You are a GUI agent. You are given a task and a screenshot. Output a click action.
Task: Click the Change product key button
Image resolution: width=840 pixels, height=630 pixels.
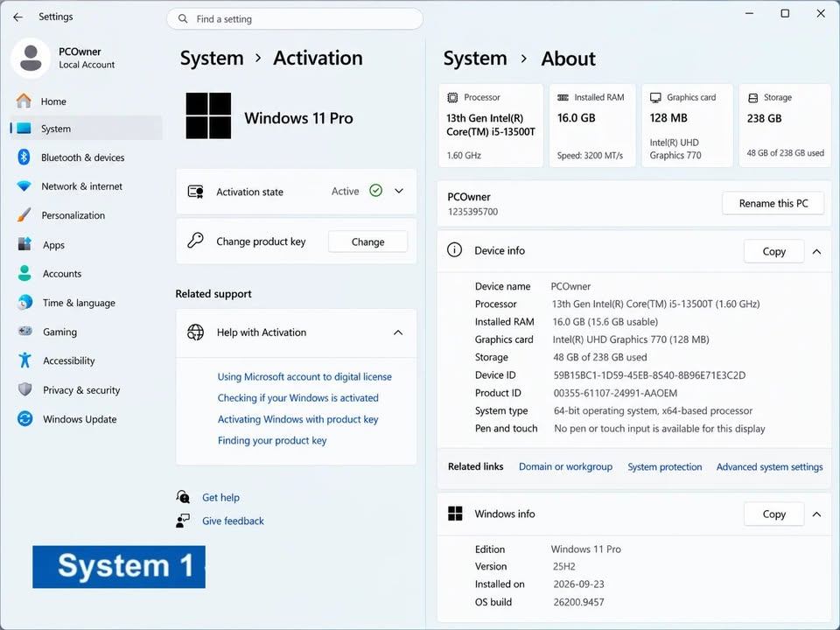point(367,241)
